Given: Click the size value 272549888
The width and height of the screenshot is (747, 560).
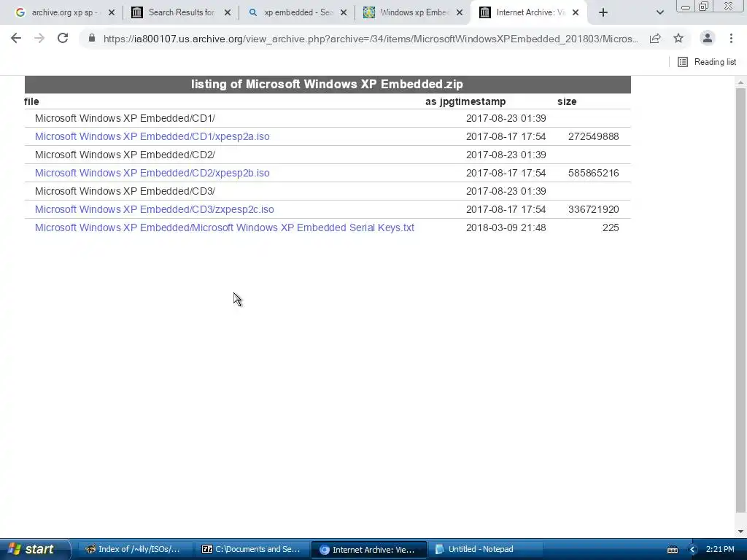Looking at the screenshot, I should click(594, 136).
